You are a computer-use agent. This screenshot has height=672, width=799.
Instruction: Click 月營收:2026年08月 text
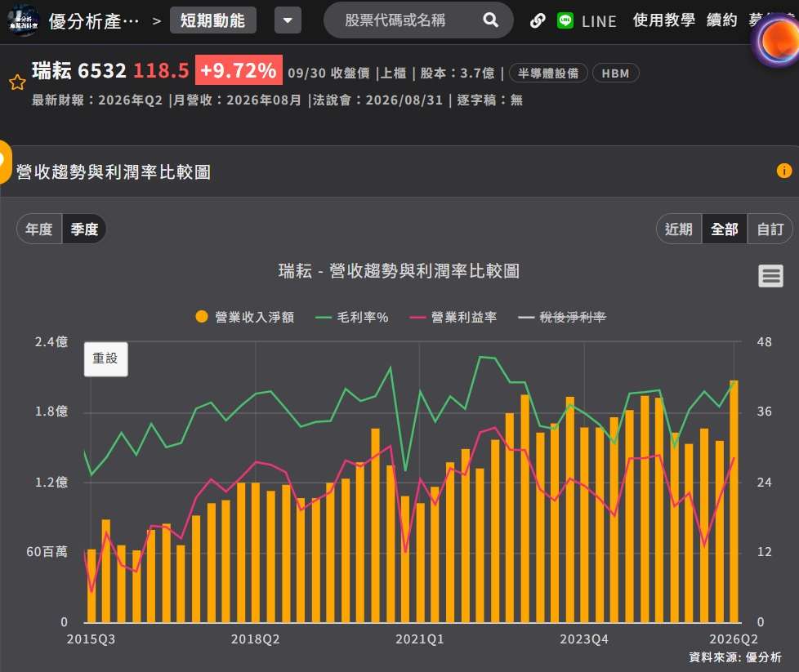(237, 100)
